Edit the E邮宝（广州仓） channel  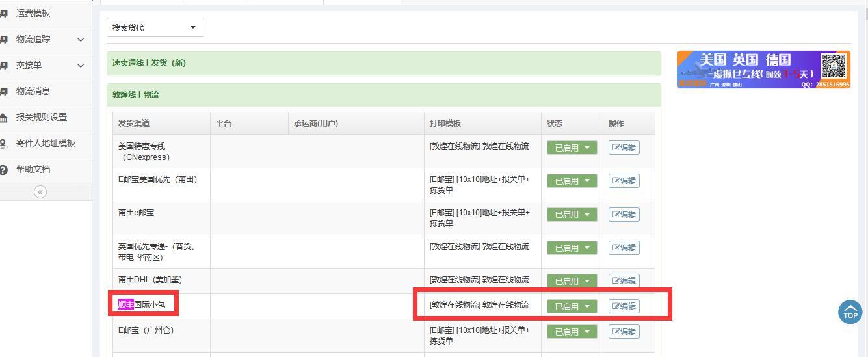tap(624, 332)
